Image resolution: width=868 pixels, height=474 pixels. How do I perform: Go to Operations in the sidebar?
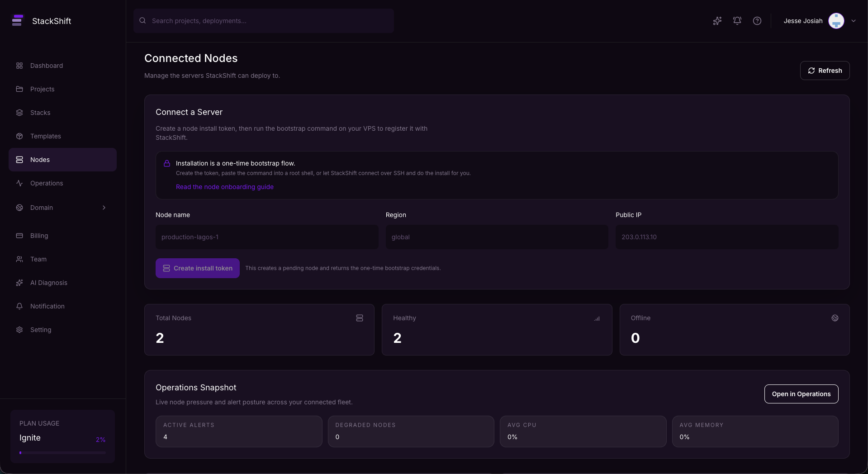coord(47,183)
